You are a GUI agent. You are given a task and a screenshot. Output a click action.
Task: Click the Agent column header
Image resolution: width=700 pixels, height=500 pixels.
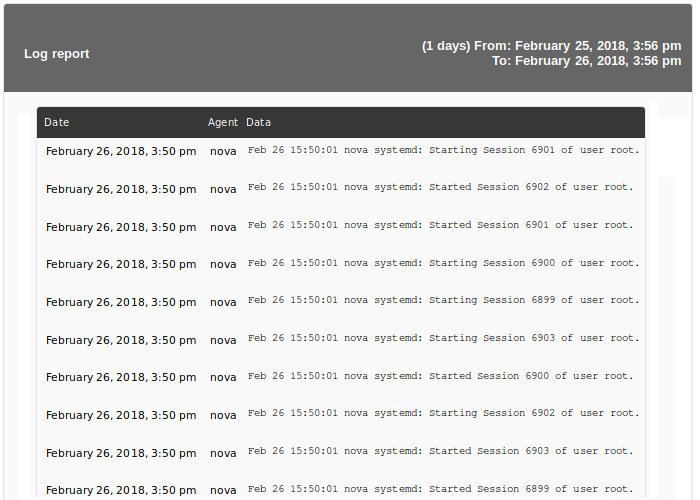point(223,122)
